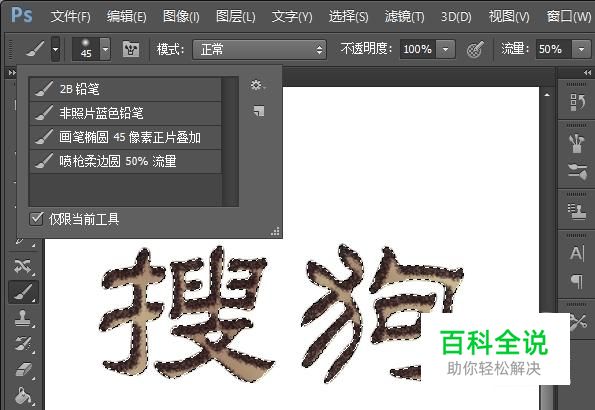Screen dimensions: 595x410
Task: Click the Ps application logo
Action: [22, 15]
